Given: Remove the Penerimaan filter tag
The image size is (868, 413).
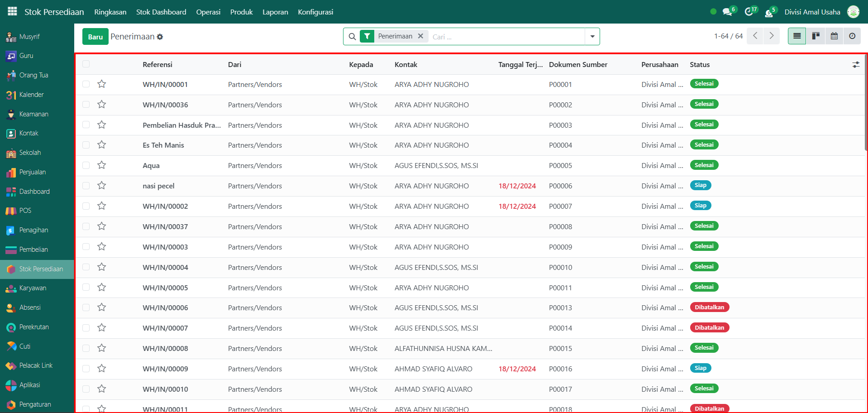Looking at the screenshot, I should 420,36.
